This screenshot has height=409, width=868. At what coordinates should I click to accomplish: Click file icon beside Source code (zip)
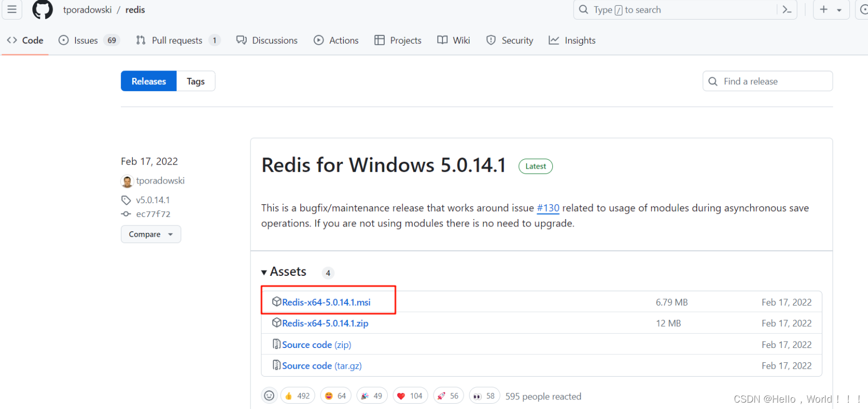pos(276,344)
